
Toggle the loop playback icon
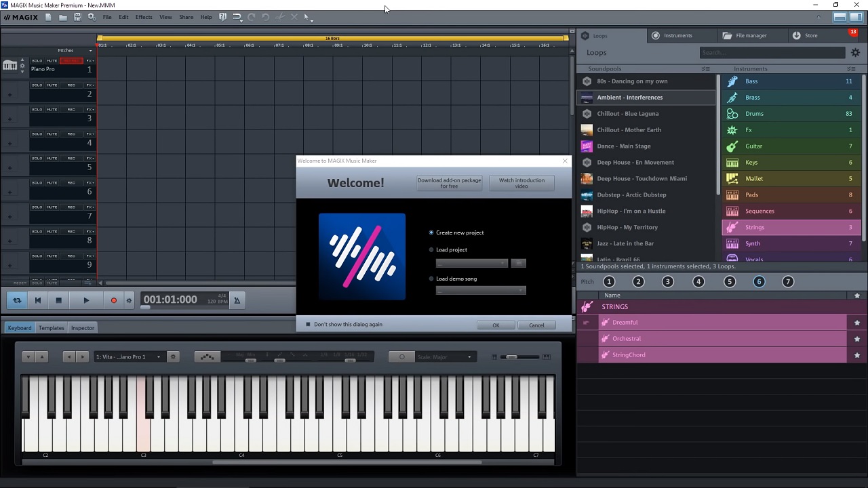coord(17,300)
